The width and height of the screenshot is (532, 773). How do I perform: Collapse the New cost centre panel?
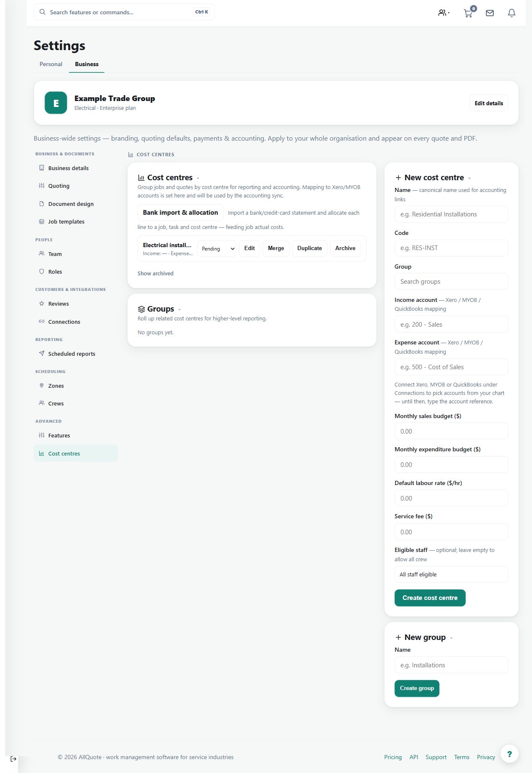tap(469, 178)
